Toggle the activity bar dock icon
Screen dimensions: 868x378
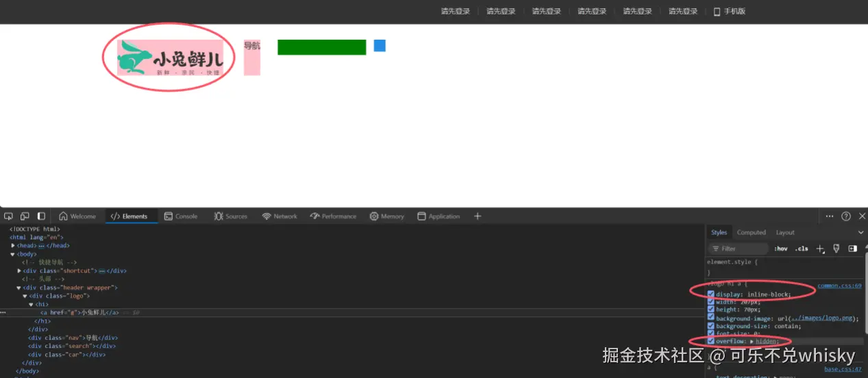(x=41, y=216)
